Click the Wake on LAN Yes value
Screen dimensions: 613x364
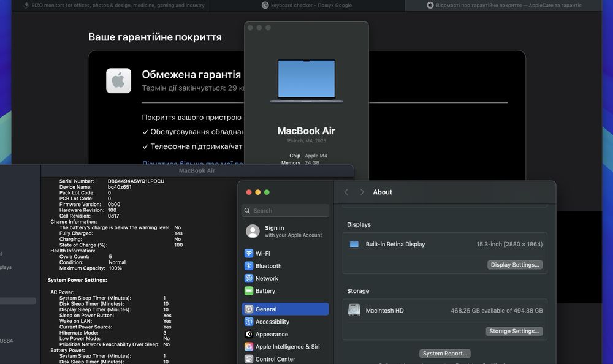coord(167,321)
